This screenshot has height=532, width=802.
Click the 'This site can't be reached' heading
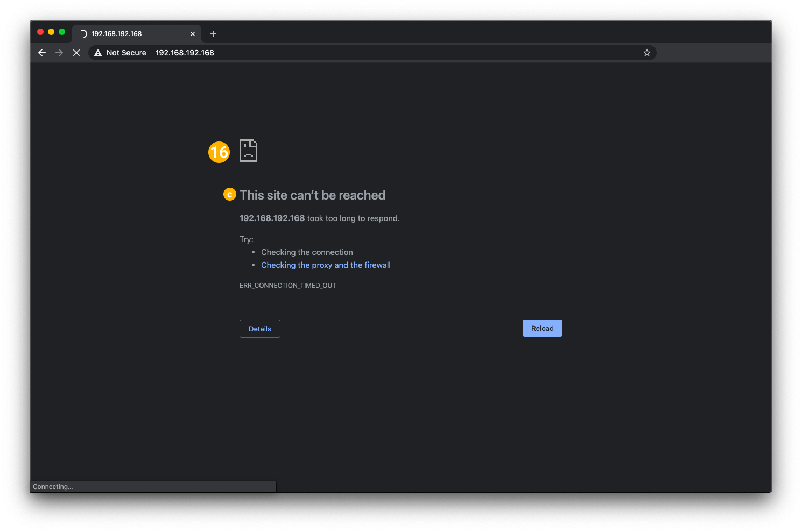point(312,195)
